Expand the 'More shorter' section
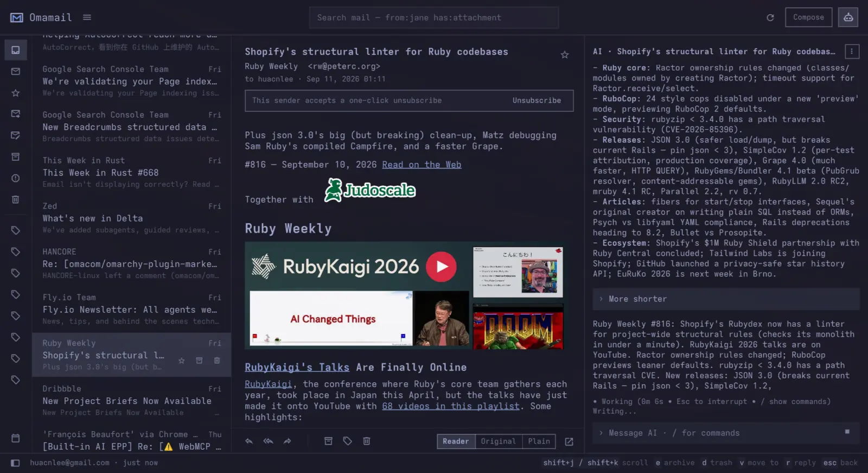Image resolution: width=868 pixels, height=473 pixels. point(726,299)
